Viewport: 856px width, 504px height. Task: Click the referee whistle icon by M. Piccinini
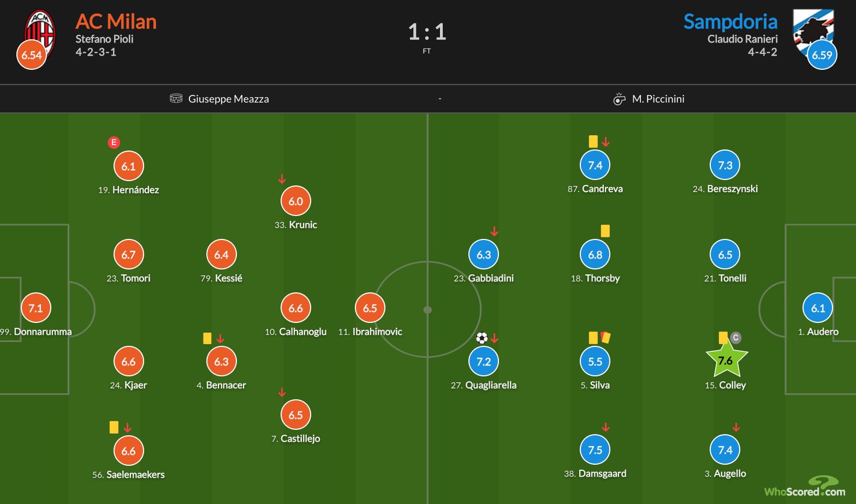619,99
